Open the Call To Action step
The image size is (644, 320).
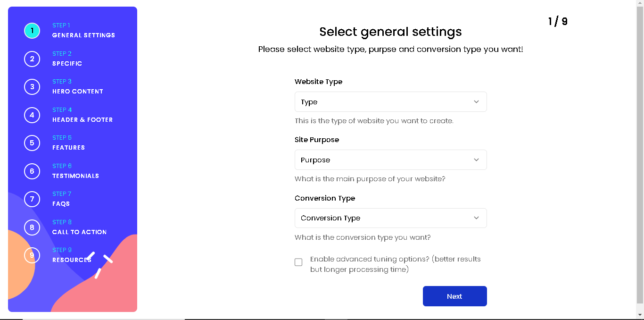(x=79, y=232)
